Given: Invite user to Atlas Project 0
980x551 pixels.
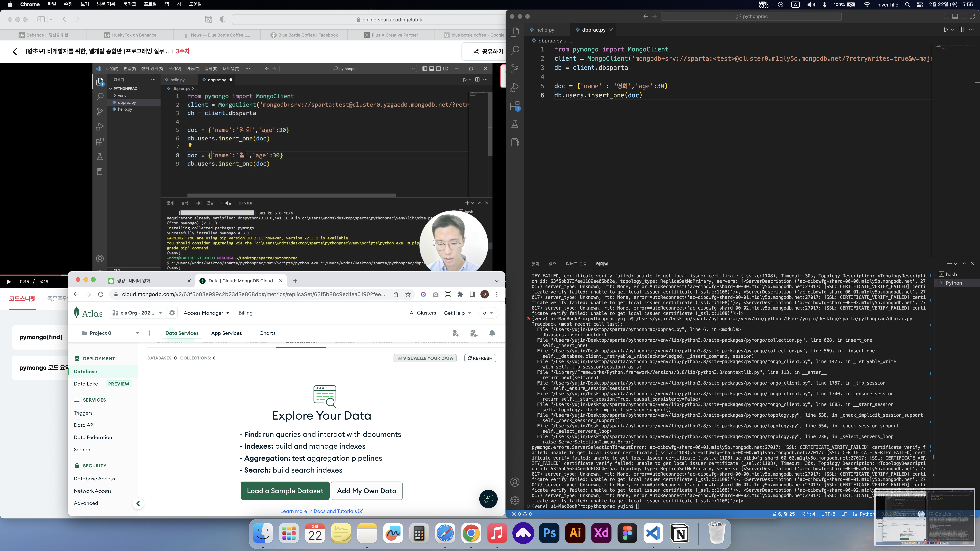Looking at the screenshot, I should [455, 333].
